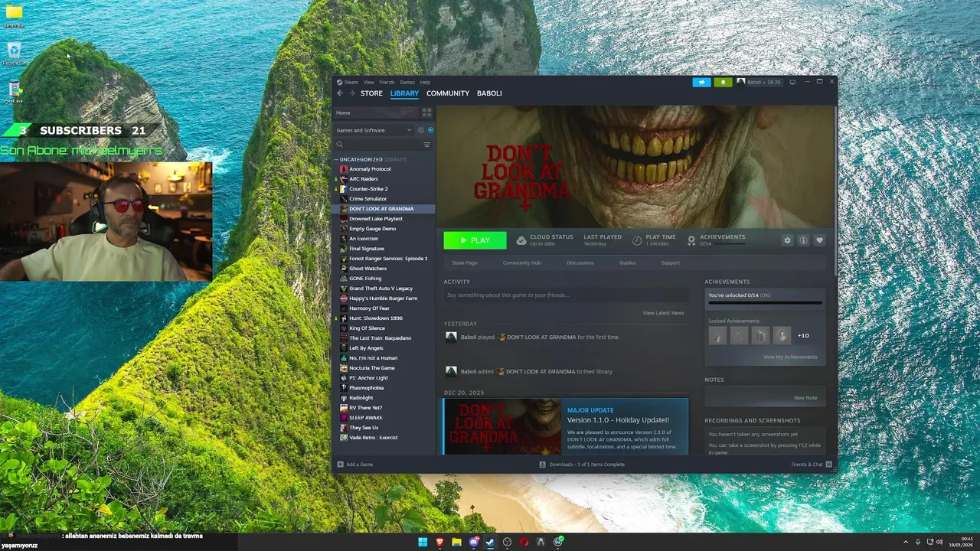The width and height of the screenshot is (980, 551).
Task: Open the BABOLI profile tab
Action: pyautogui.click(x=489, y=93)
